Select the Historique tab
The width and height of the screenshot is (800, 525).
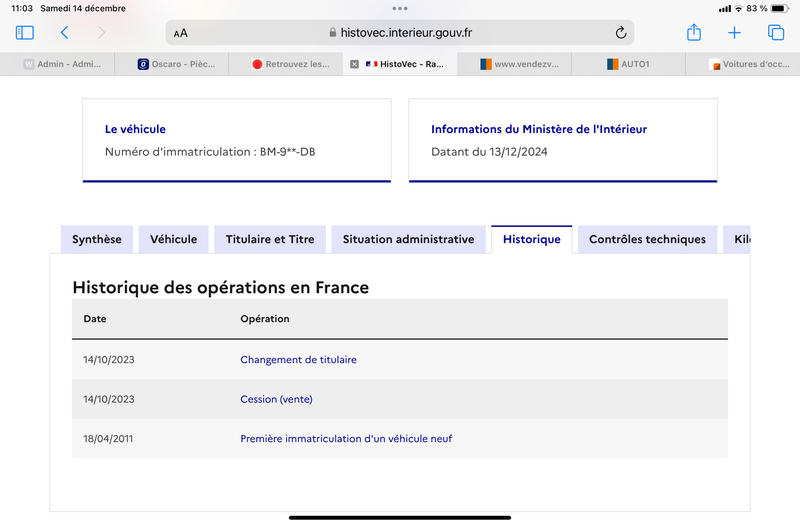point(532,239)
